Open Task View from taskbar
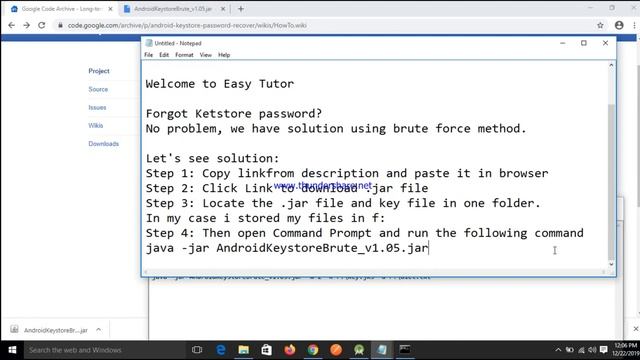 pyautogui.click(x=197, y=350)
